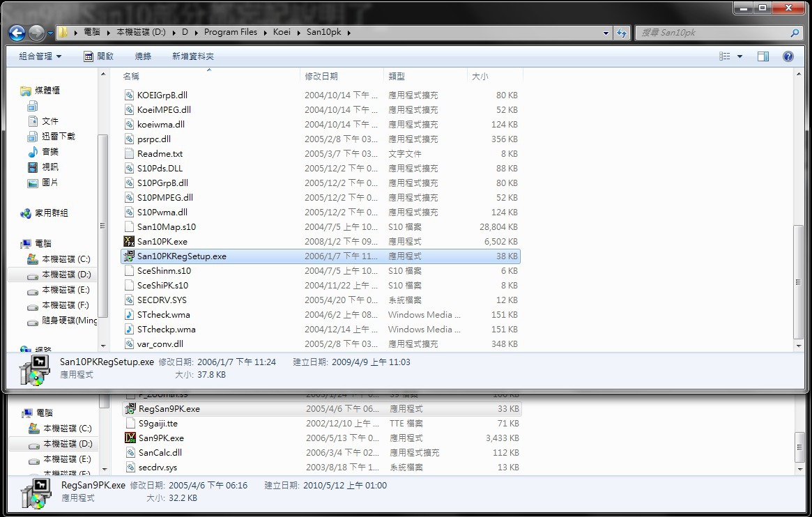Select 文件 library in sidebar

[43, 121]
